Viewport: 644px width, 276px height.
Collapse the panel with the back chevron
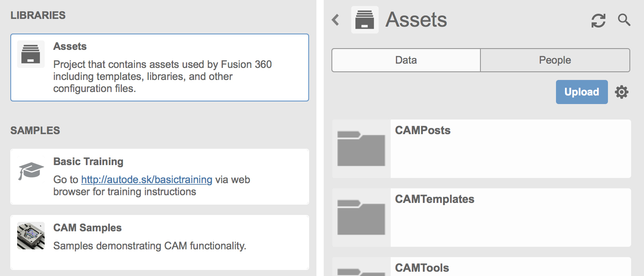[335, 20]
